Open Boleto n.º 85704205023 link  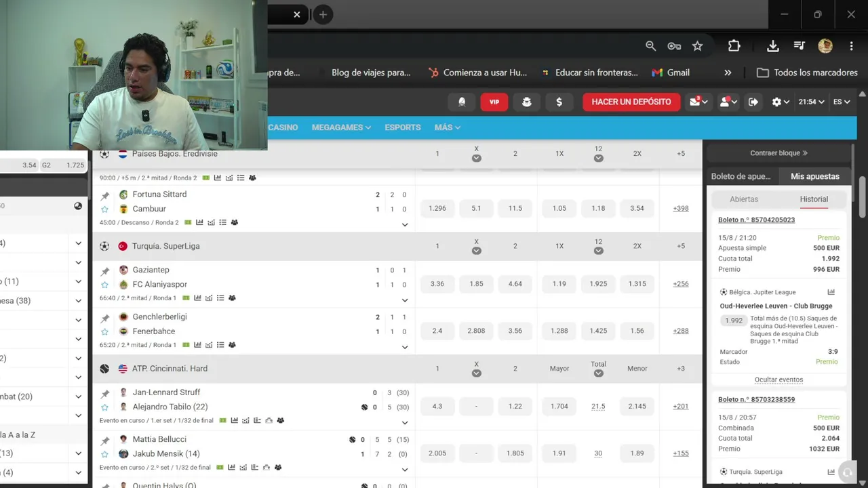756,220
